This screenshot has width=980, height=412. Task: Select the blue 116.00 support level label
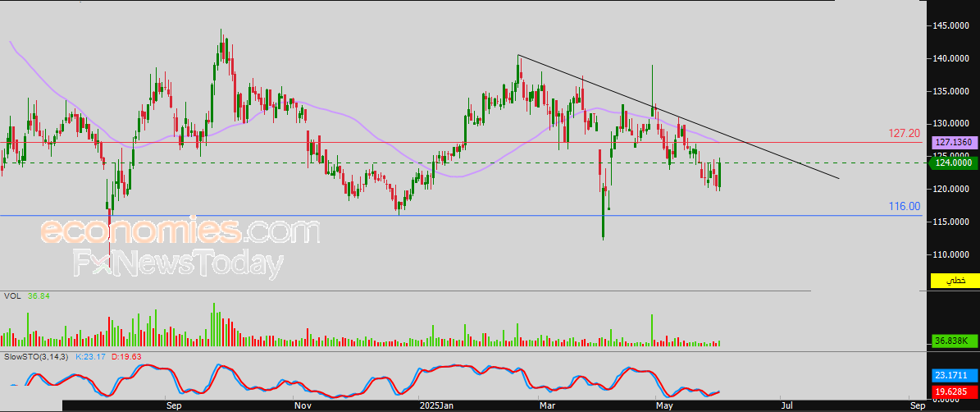pos(905,206)
